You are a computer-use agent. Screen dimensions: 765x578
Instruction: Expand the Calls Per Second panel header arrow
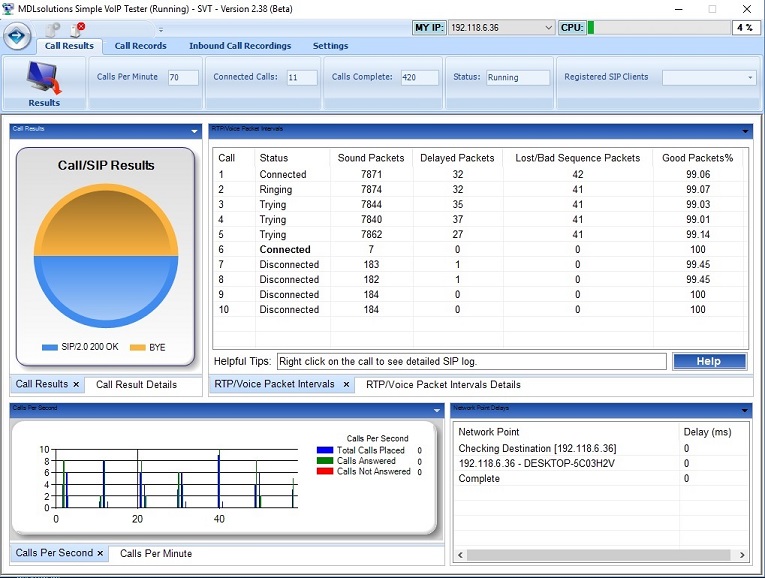437,410
